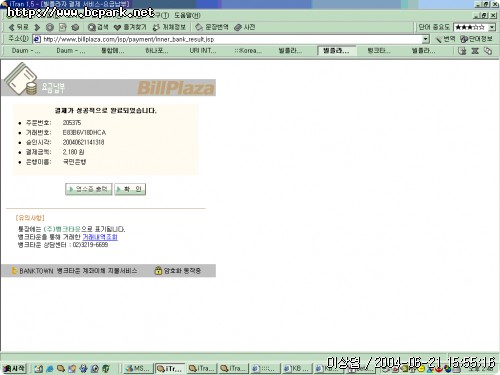Open 즐겨찾기 favorites
The height and width of the screenshot is (375, 500).
click(x=130, y=27)
